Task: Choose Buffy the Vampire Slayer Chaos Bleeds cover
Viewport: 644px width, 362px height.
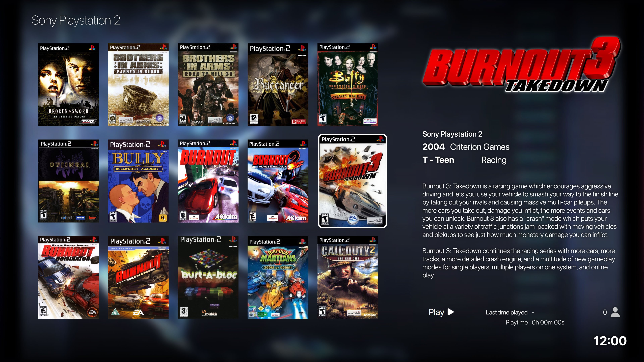Action: point(348,85)
